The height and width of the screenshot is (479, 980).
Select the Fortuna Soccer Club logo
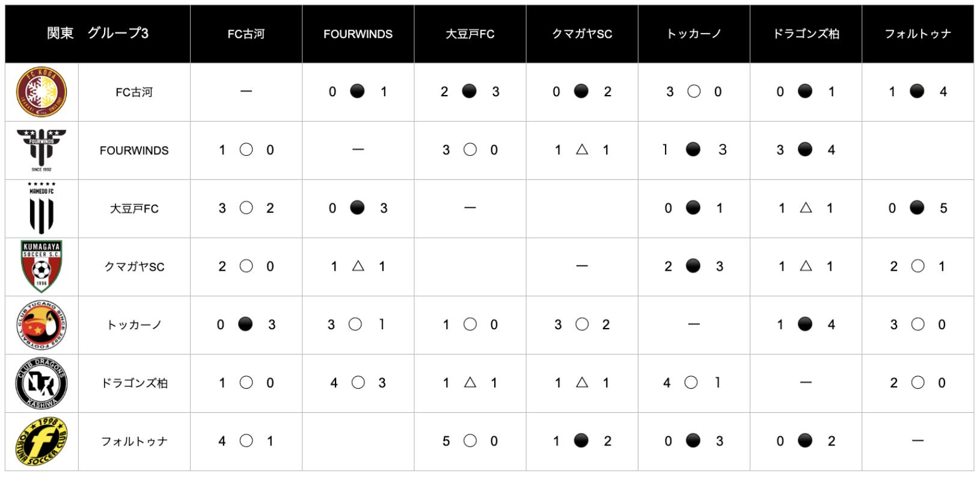click(41, 441)
